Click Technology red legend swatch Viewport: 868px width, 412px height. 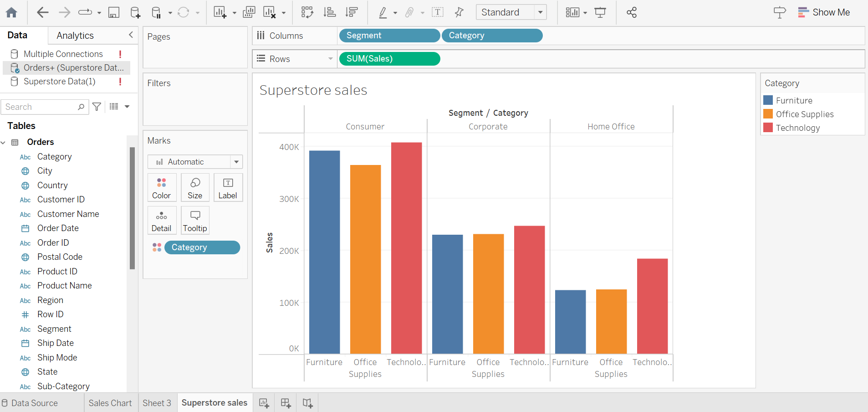pyautogui.click(x=768, y=128)
